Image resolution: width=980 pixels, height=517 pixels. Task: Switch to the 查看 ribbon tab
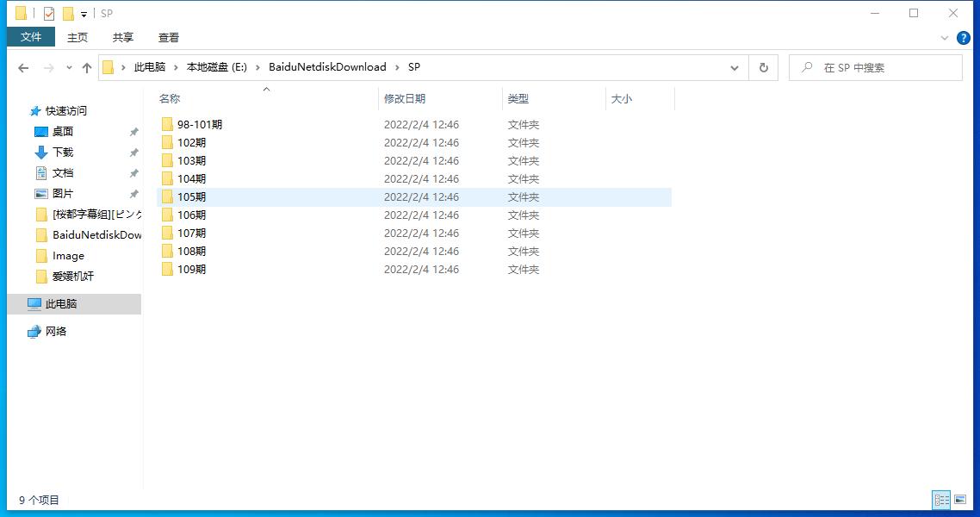click(169, 38)
